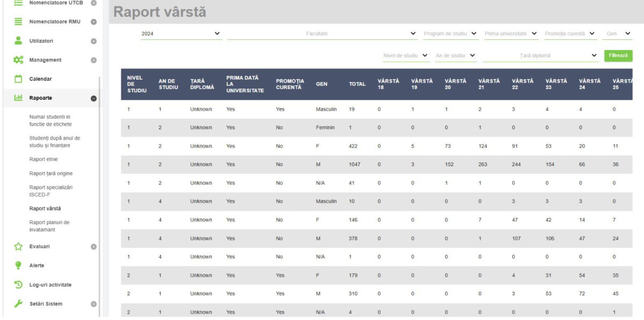The width and height of the screenshot is (644, 320).
Task: Click the Total column header
Action: (x=357, y=84)
